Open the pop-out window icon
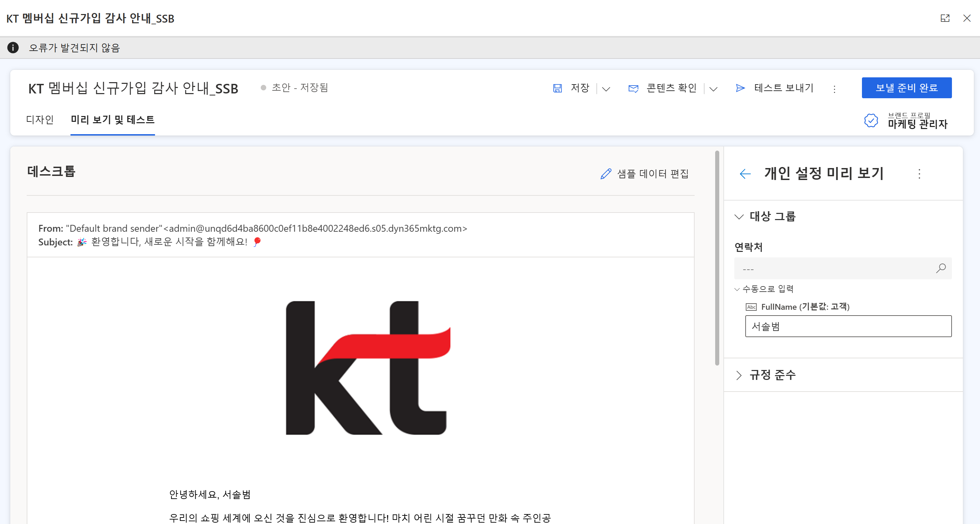The width and height of the screenshot is (980, 524). 945,18
